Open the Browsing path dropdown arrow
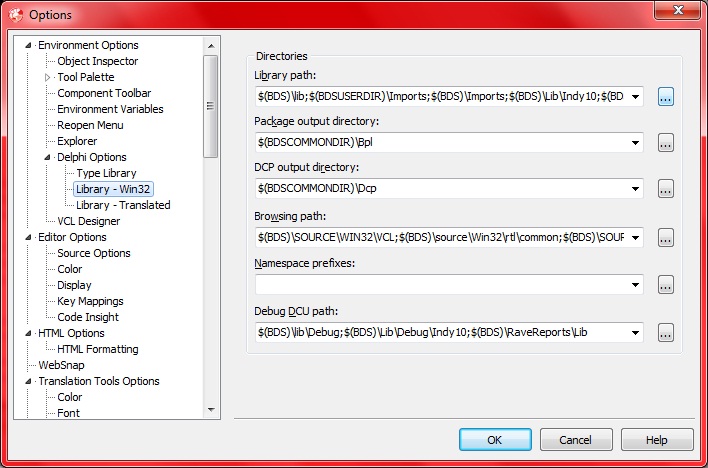Screen dimensions: 708x468 click(x=635, y=238)
